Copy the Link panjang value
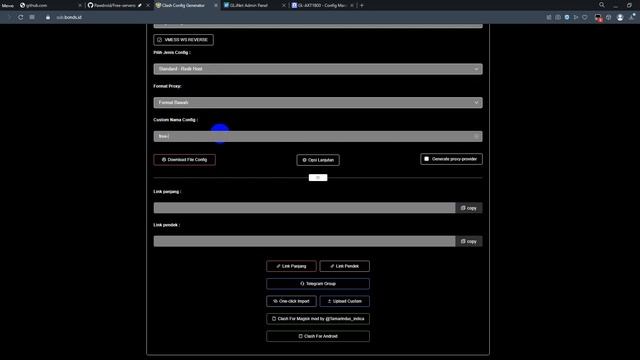The image size is (640, 360). point(469,208)
